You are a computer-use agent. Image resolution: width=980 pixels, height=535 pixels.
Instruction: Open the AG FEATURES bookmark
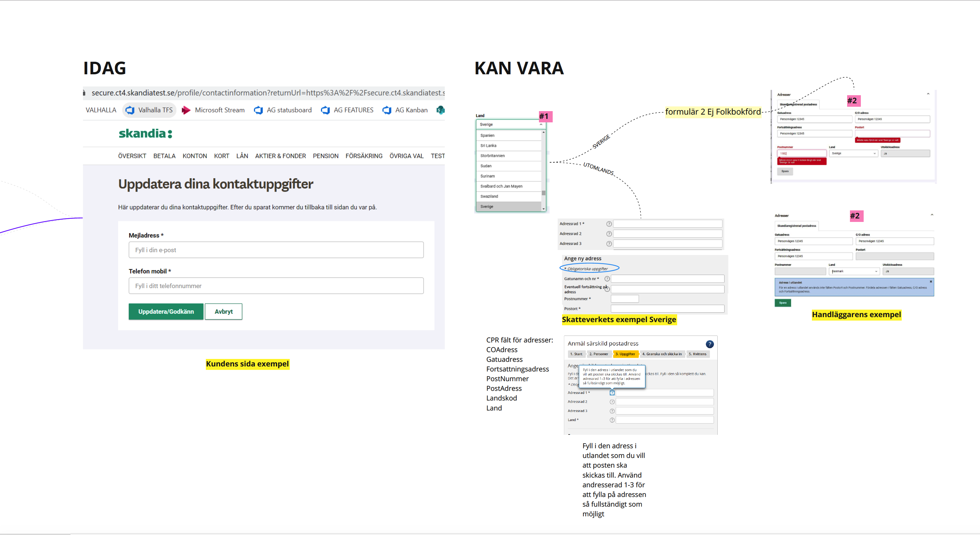[x=347, y=110]
